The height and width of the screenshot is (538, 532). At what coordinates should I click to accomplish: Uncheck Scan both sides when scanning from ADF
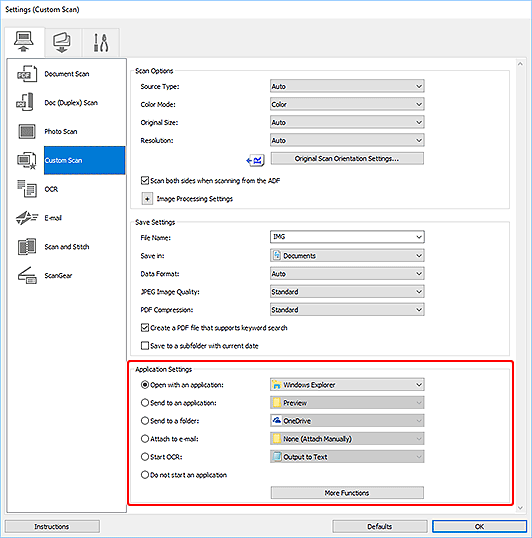pos(145,180)
